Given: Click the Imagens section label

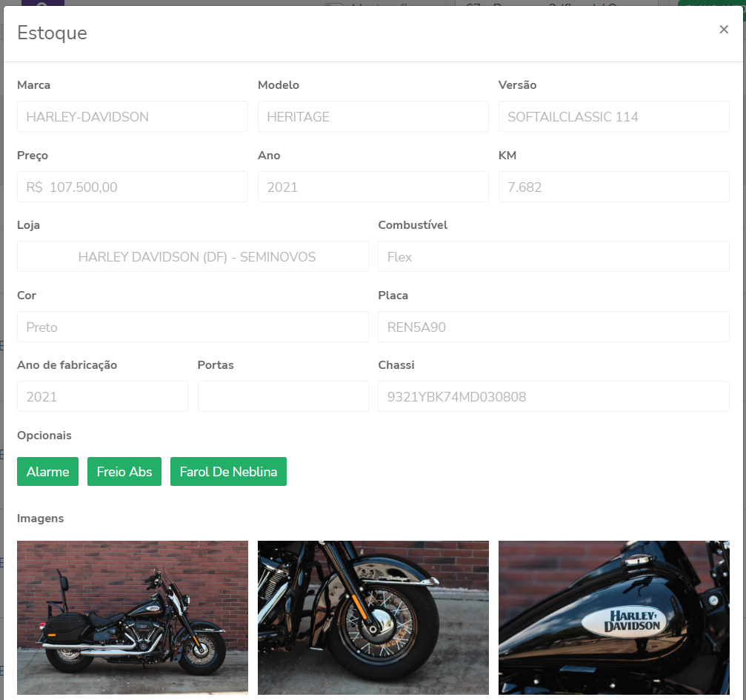Looking at the screenshot, I should (x=41, y=519).
